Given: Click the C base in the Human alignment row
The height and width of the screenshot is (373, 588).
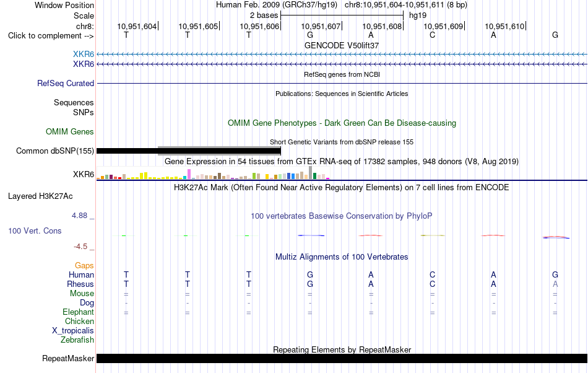Looking at the screenshot, I should point(433,274).
